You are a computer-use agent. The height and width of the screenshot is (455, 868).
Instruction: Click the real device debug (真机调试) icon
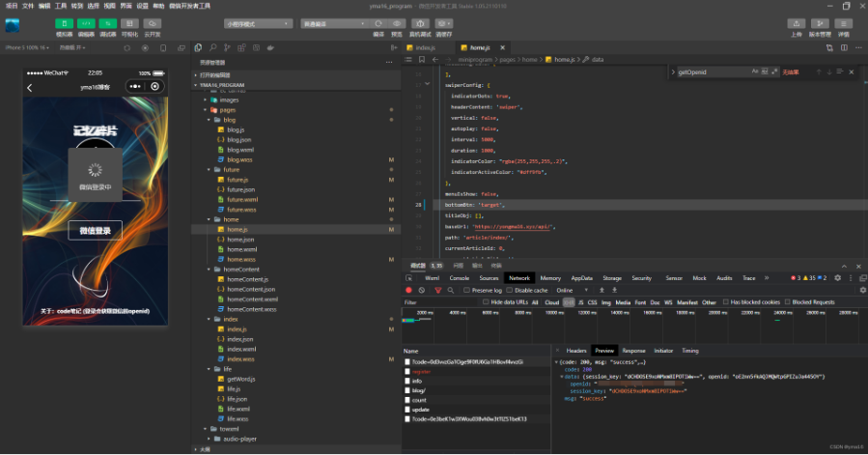tap(420, 23)
